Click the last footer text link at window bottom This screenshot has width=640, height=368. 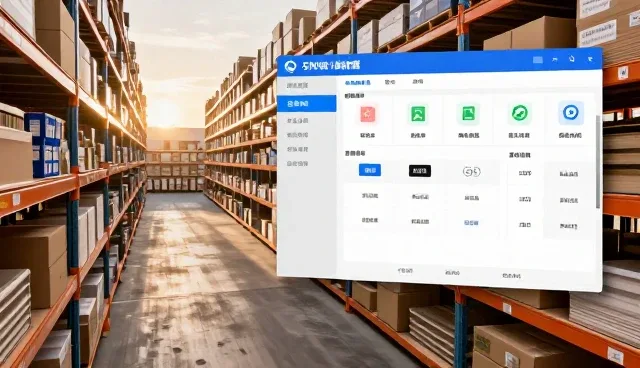[x=511, y=276]
